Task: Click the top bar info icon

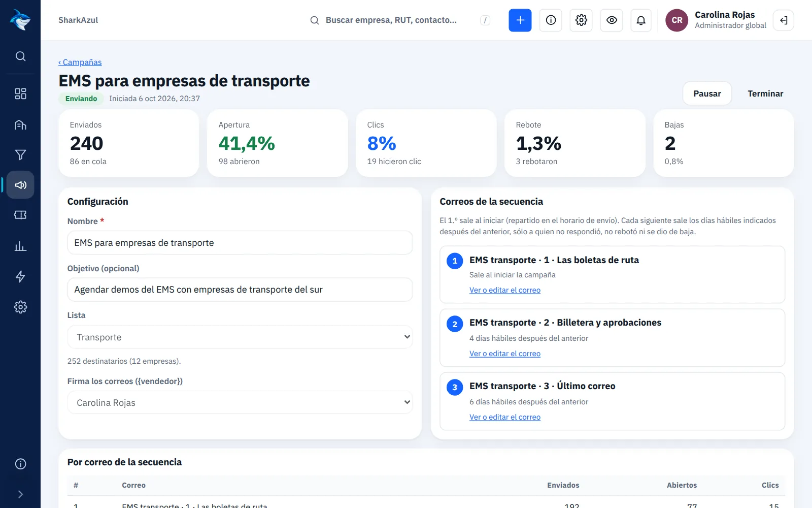Action: point(551,20)
